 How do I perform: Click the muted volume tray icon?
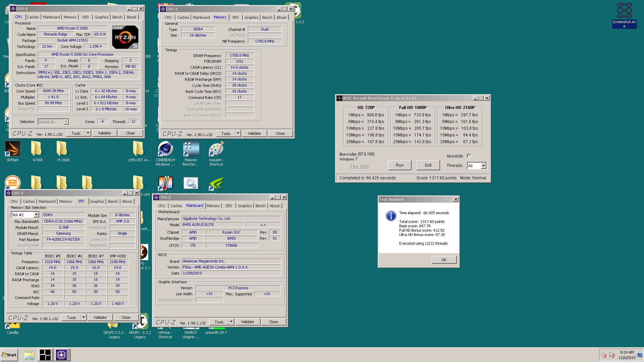coord(604,355)
